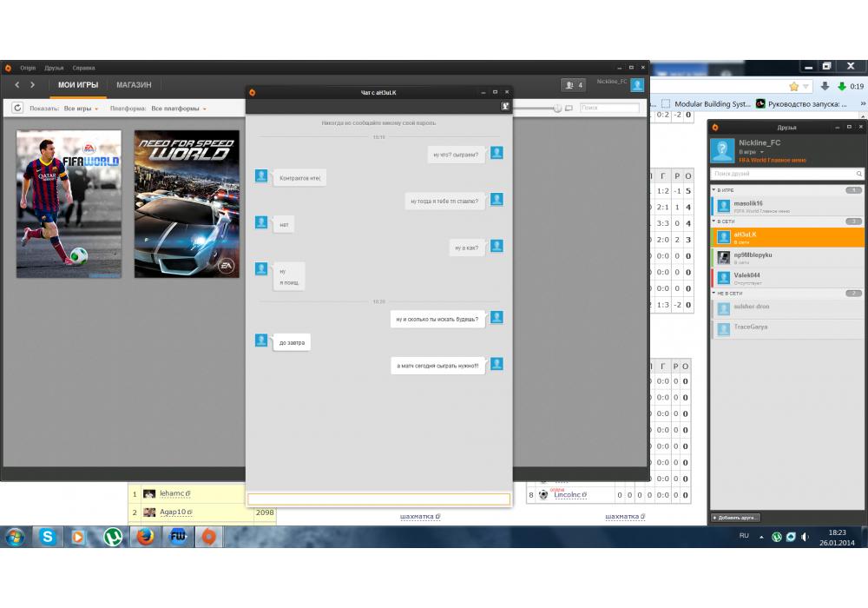Open the Windows Start button

coord(15,537)
